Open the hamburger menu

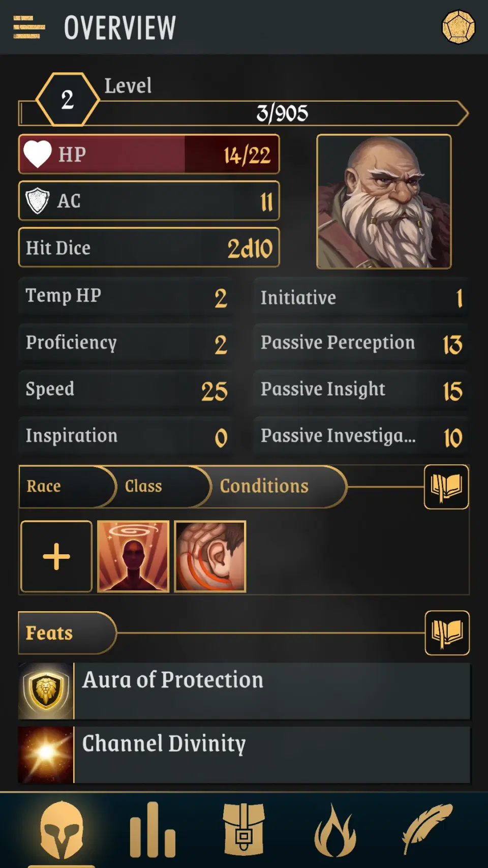(29, 27)
